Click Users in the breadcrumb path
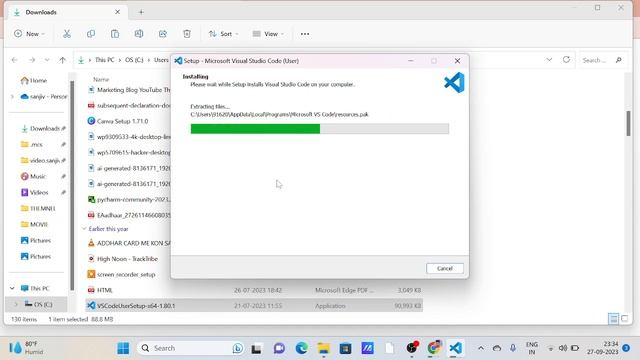This screenshot has width=640, height=360. pos(161,60)
